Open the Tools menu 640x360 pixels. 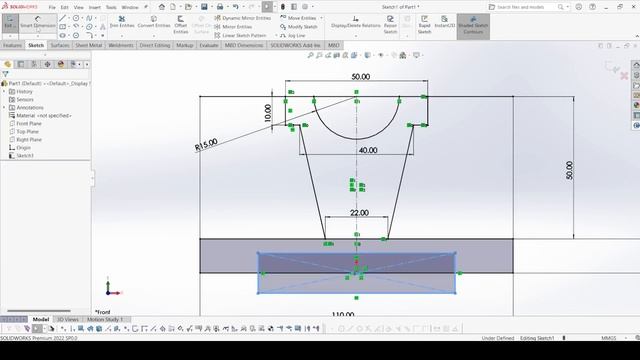[x=111, y=7]
